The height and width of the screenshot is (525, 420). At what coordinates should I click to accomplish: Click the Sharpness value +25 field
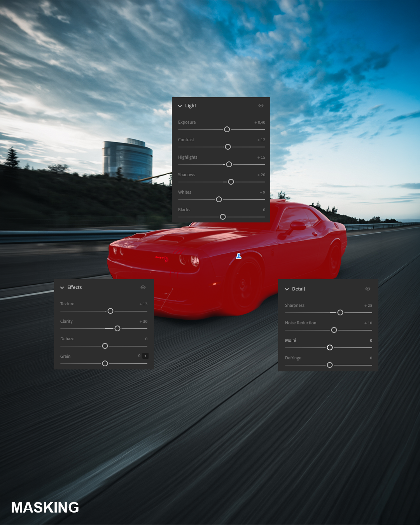pos(368,306)
